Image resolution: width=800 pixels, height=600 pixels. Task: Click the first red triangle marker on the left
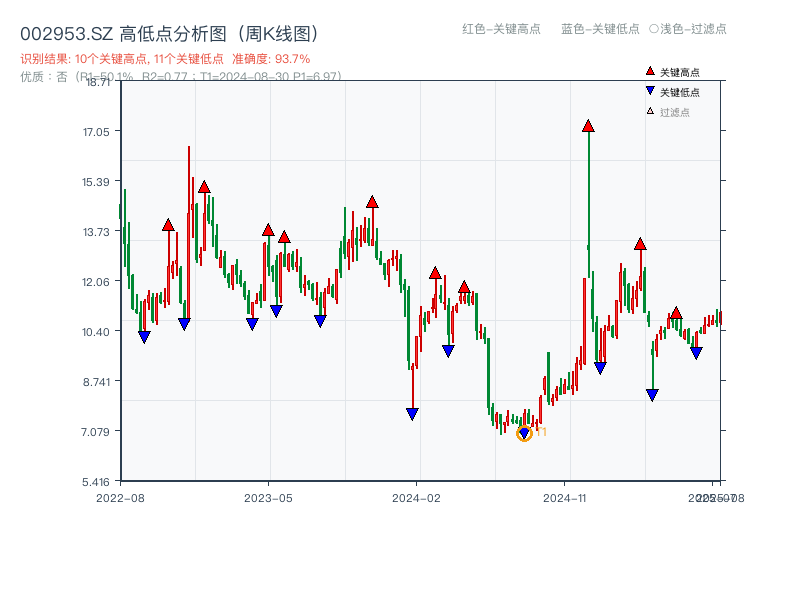169,225
